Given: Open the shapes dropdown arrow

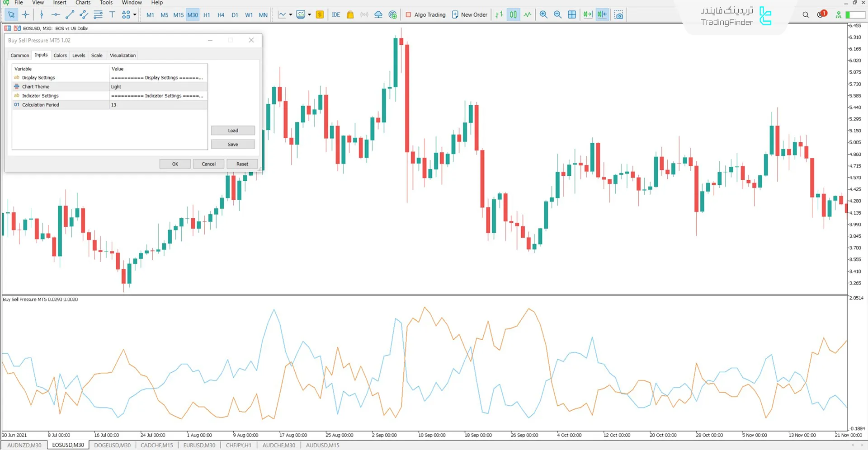Looking at the screenshot, I should (x=134, y=14).
